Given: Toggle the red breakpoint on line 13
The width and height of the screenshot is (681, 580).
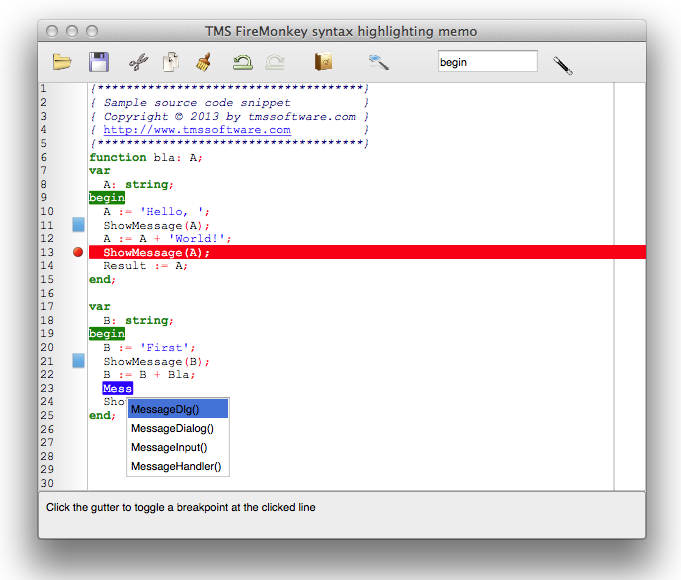Looking at the screenshot, I should click(78, 253).
